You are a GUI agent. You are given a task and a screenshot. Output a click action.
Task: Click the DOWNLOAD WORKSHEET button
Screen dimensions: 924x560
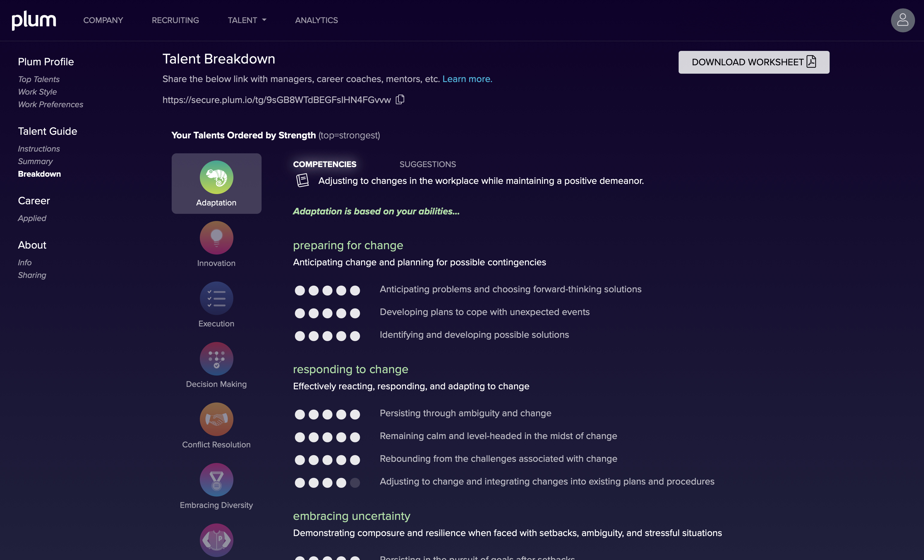[754, 62]
